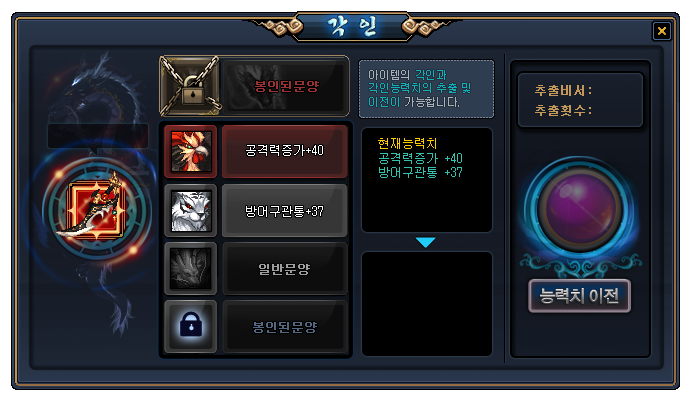The image size is (698, 404).
Task: Select the 방어구관통+37 entry
Action: (x=284, y=211)
